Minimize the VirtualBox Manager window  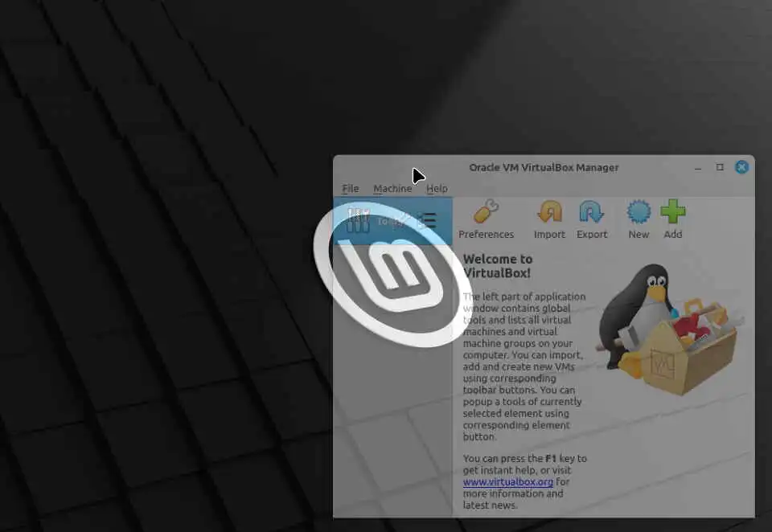(698, 168)
